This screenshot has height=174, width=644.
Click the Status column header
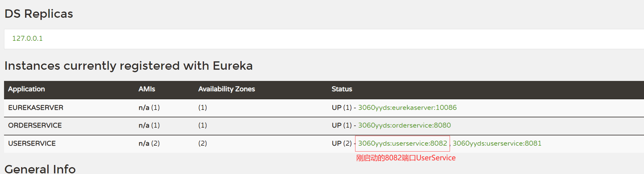pos(342,89)
